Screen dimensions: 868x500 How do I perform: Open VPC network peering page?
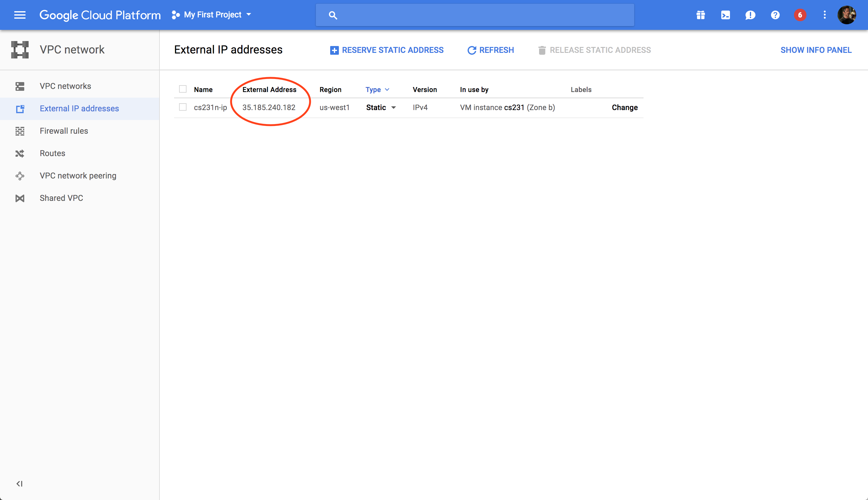tap(78, 175)
